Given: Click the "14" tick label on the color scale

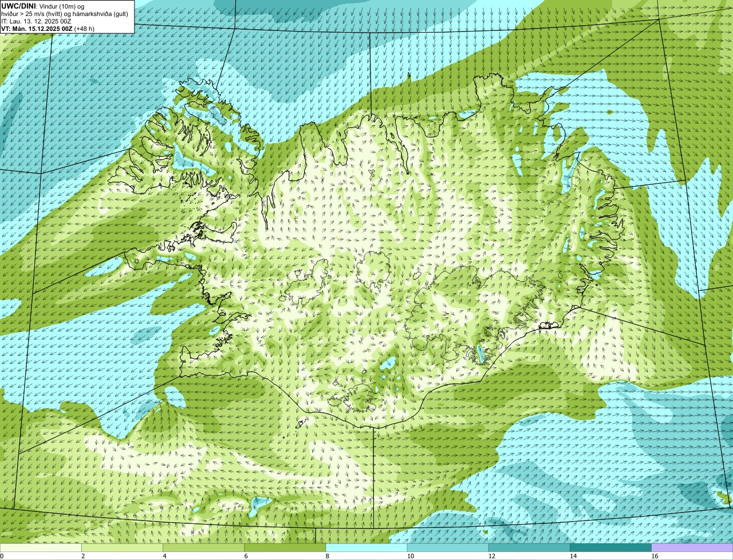Looking at the screenshot, I should [x=573, y=556].
